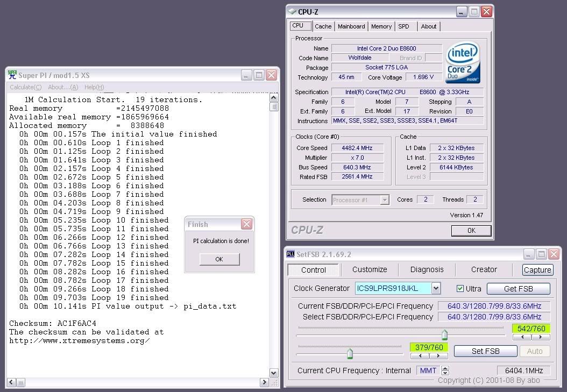Image resolution: width=567 pixels, height=392 pixels.
Task: Click OK in the Finish dialog
Action: (x=219, y=259)
